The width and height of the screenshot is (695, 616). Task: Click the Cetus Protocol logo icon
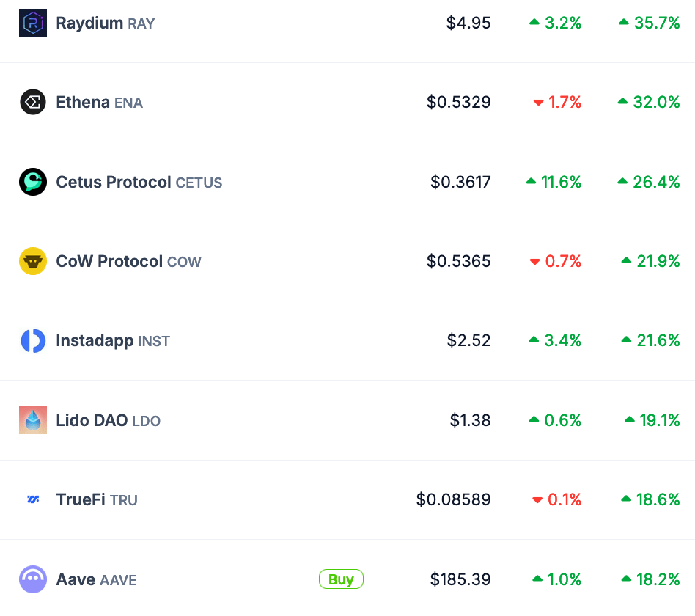(x=33, y=182)
